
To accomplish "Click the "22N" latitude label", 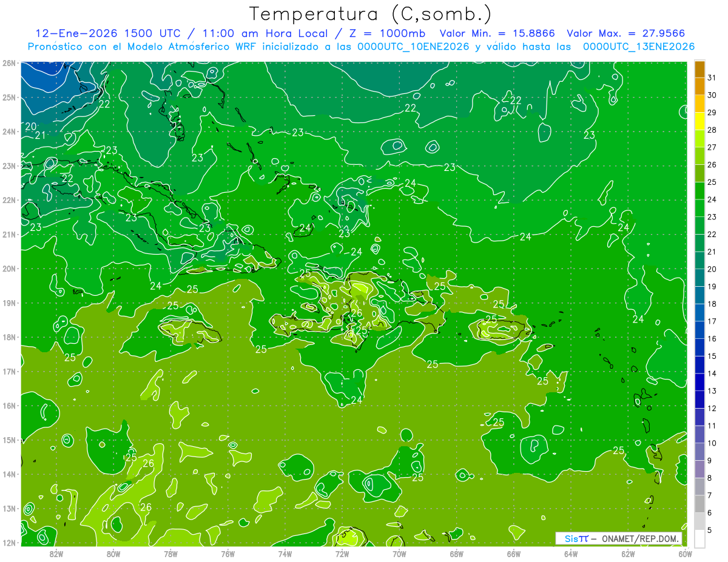I will pos(8,200).
